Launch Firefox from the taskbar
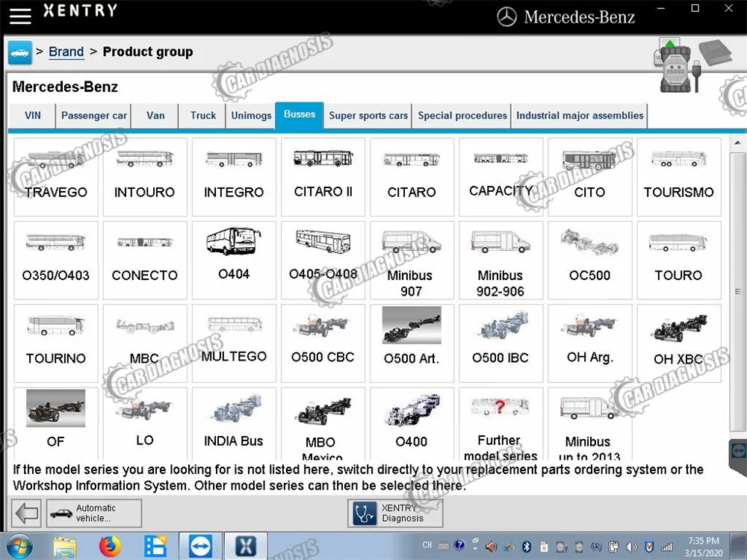This screenshot has width=747, height=560. pyautogui.click(x=110, y=547)
